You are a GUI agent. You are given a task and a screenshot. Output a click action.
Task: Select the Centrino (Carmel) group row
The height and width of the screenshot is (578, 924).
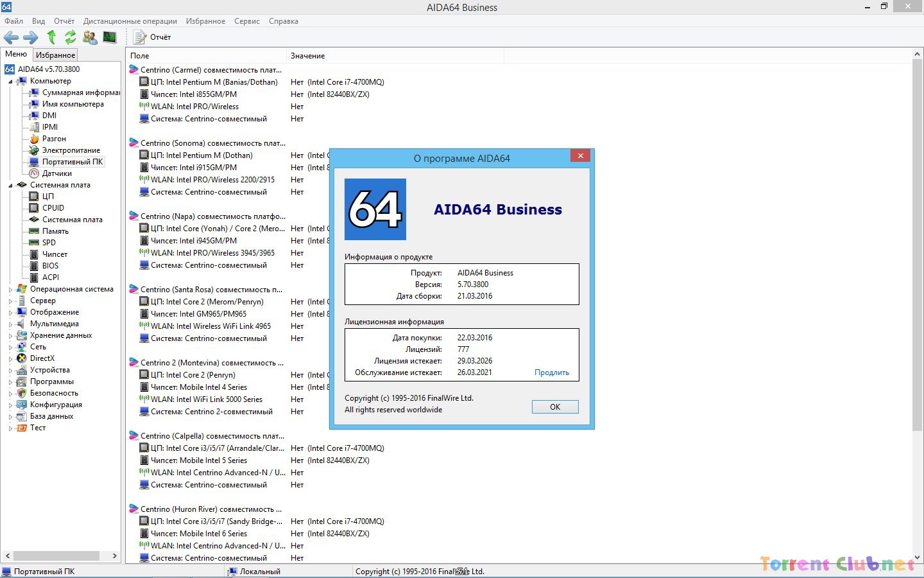[205, 70]
